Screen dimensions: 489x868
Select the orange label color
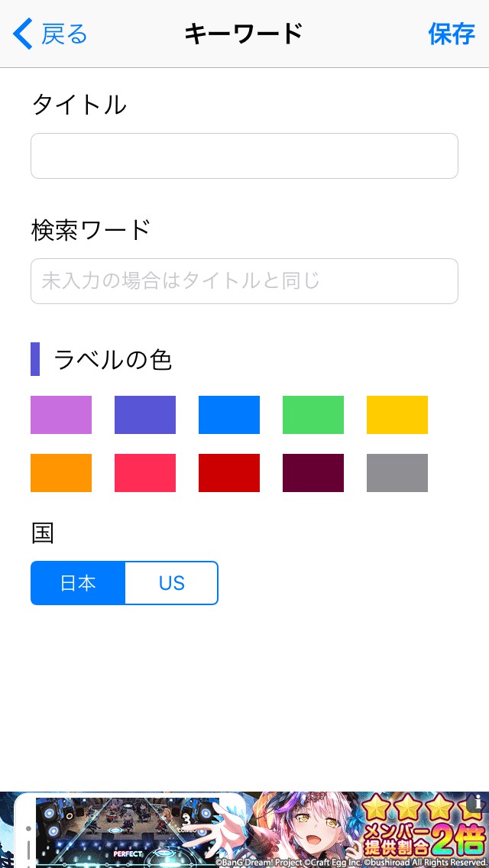[61, 473]
